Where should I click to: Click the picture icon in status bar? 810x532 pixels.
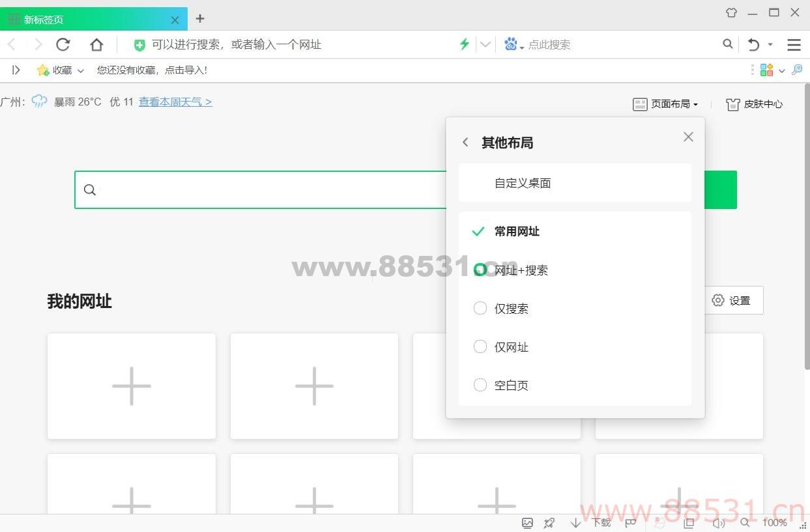(528, 523)
